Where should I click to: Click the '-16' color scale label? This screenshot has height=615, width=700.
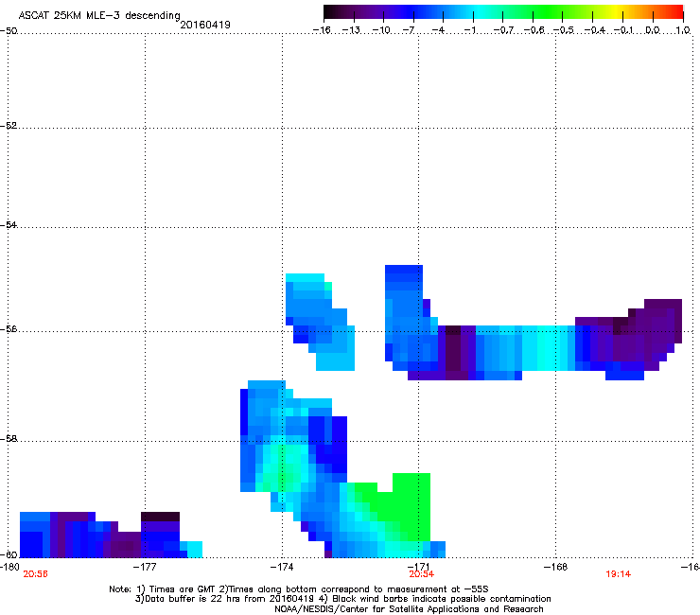pyautogui.click(x=322, y=30)
